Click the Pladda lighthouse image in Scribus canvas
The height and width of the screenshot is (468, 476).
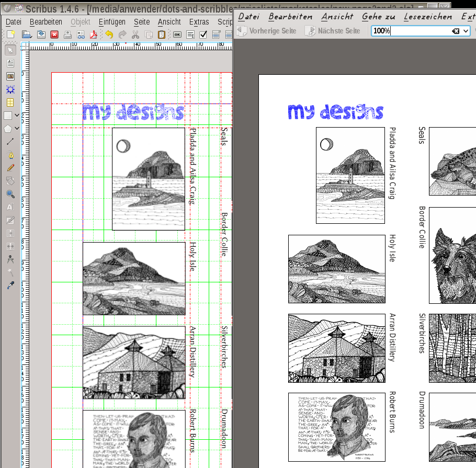[x=149, y=179]
